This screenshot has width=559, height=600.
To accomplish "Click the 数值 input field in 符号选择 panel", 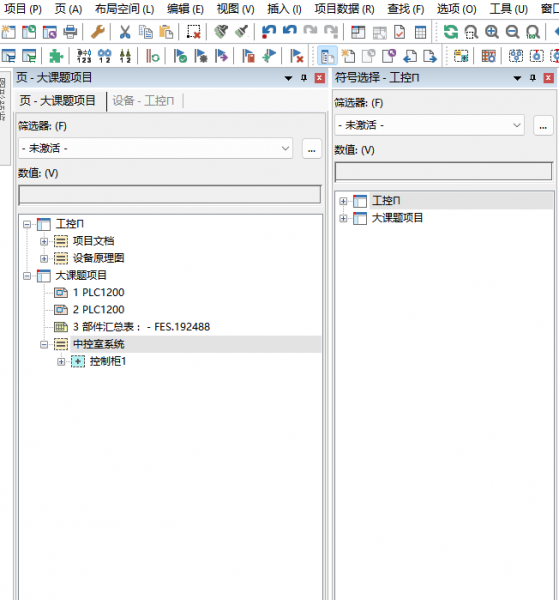I will (443, 171).
